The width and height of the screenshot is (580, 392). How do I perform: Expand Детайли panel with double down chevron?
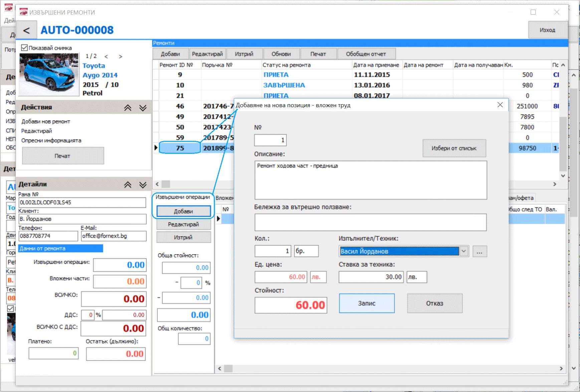(x=143, y=185)
